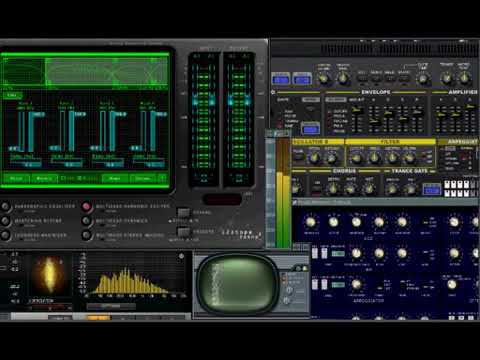
Task: Click the knob above the Amplifier label's left edge
Action: coord(447,79)
